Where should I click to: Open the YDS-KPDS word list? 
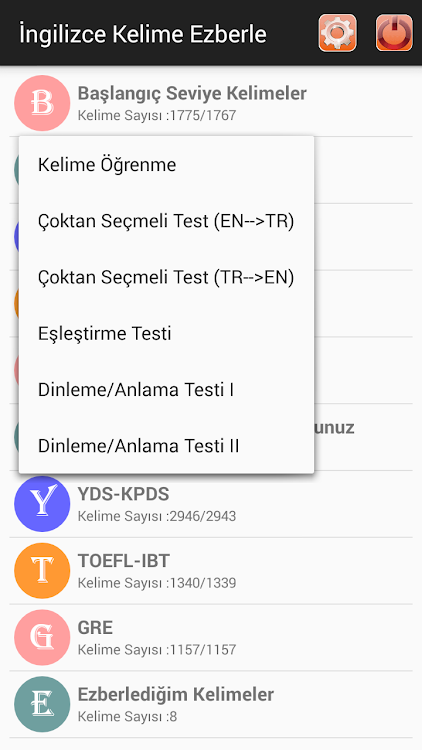tap(211, 504)
